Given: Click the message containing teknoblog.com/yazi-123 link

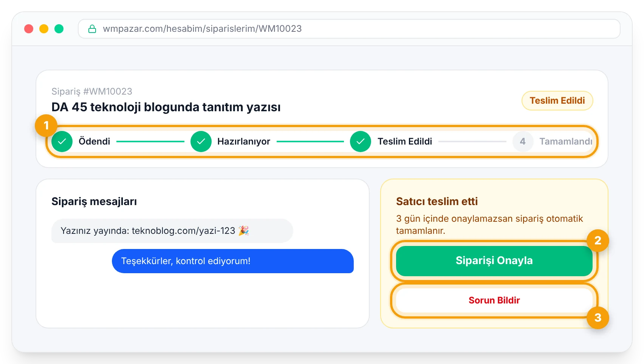Looking at the screenshot, I should pos(172,231).
